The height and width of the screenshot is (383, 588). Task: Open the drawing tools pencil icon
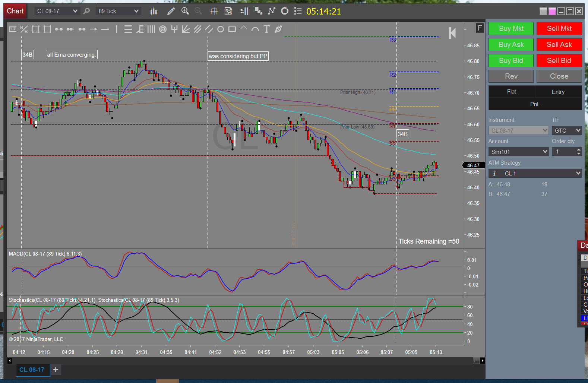171,11
